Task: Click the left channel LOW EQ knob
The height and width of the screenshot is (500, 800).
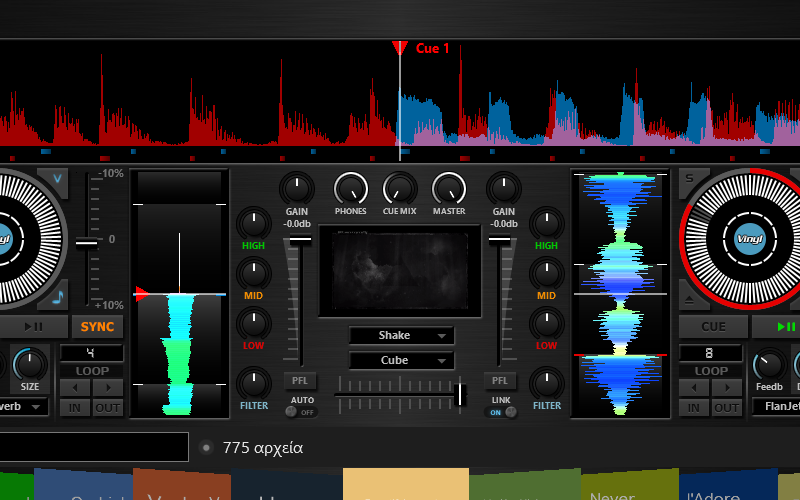Action: tap(254, 323)
